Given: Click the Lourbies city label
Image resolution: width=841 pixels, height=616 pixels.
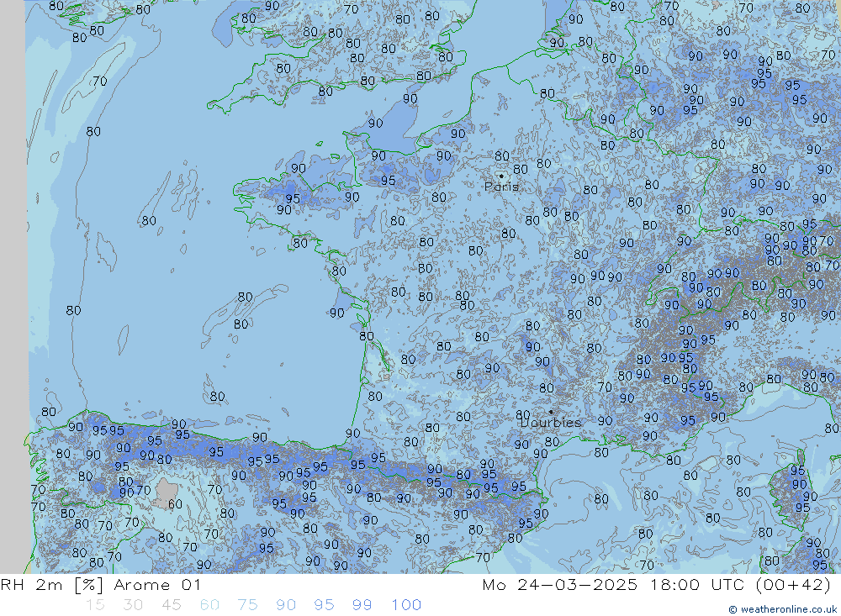Looking at the screenshot, I should [x=551, y=423].
